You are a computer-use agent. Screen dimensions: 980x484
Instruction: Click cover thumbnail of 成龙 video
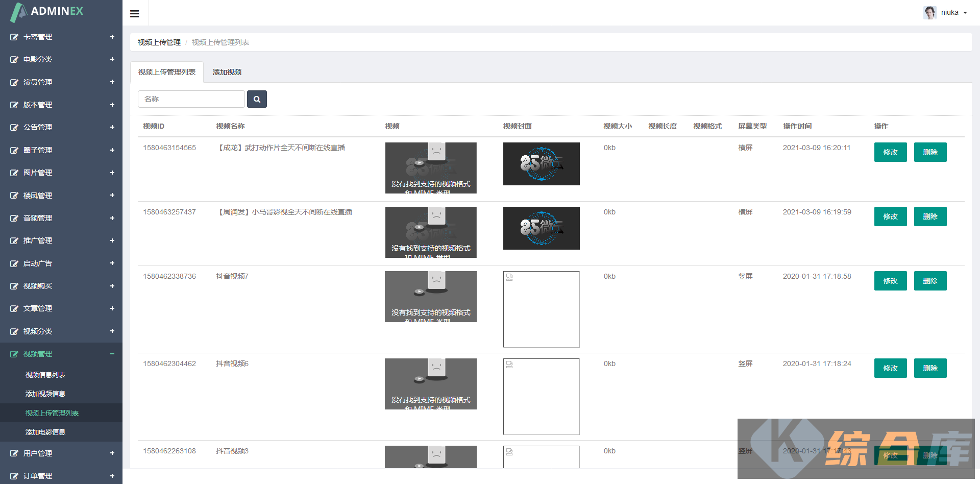tap(542, 164)
